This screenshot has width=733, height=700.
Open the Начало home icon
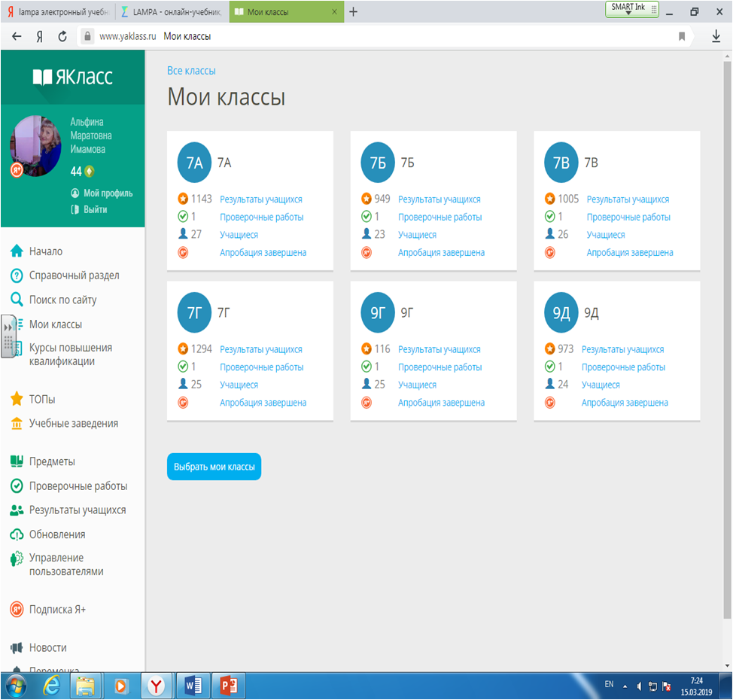[x=17, y=251]
